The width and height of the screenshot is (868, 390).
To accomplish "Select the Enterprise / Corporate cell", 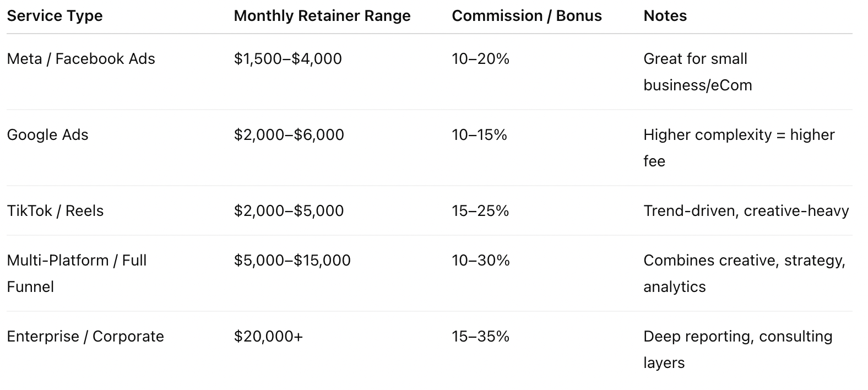I will click(x=85, y=337).
